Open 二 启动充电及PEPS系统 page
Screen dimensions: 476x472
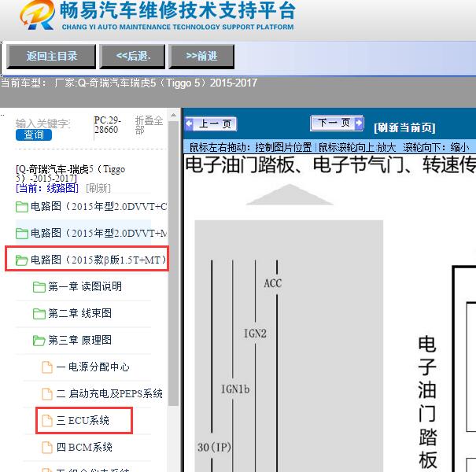click(x=109, y=393)
